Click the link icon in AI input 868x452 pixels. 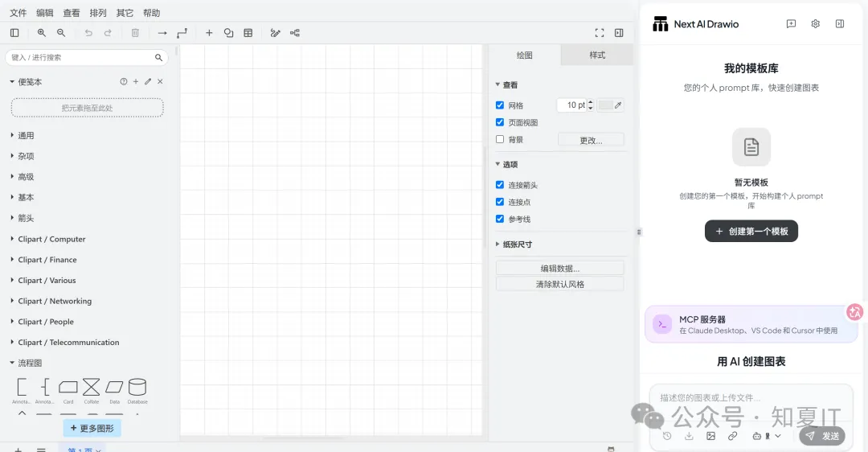point(732,436)
